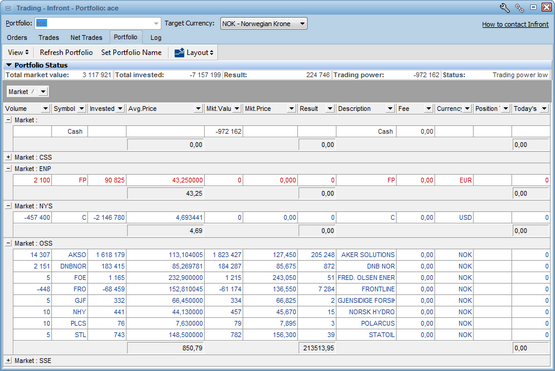555x371 pixels.
Task: Select the NHY symbol cell
Action: [x=69, y=312]
